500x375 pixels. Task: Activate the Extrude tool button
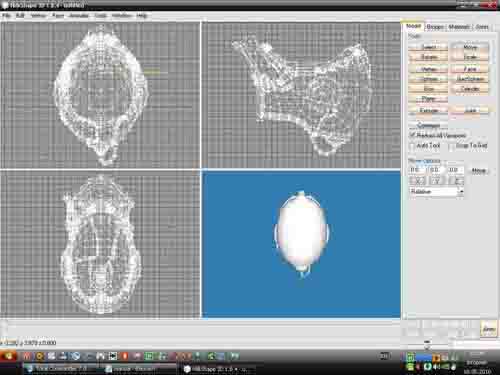pyautogui.click(x=428, y=110)
